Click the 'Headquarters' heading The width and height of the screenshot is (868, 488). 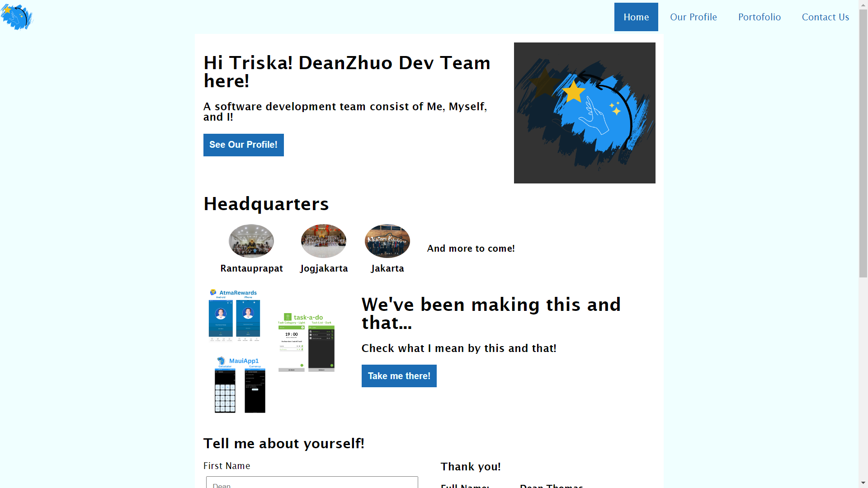click(266, 204)
